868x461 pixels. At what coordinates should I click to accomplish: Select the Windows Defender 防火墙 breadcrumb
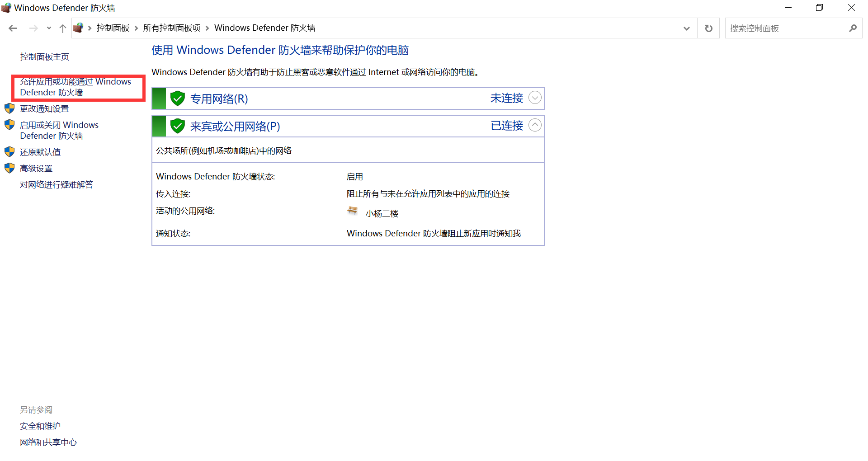click(264, 28)
